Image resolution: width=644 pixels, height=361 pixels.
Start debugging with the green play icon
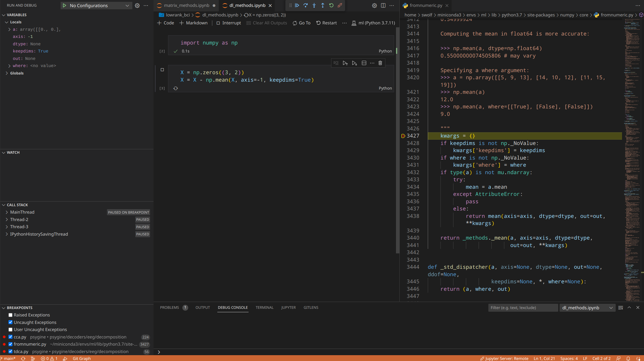(64, 5)
